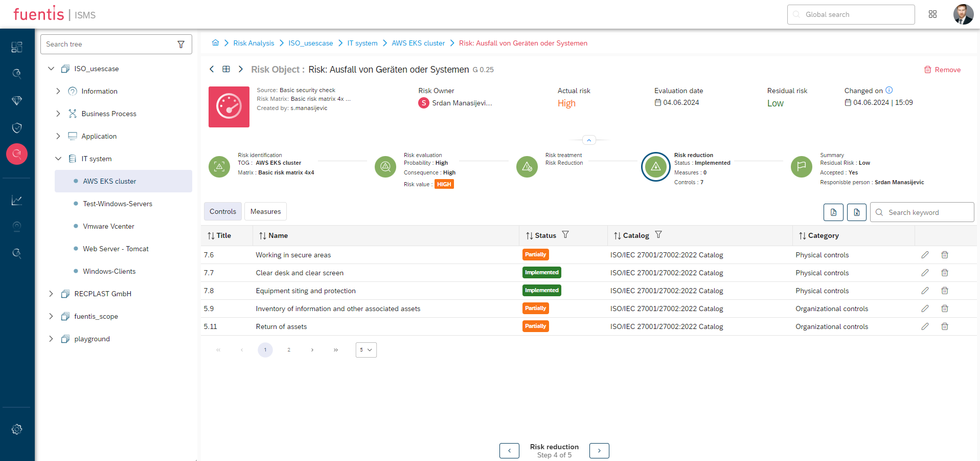Export the controls list to Excel

(856, 212)
